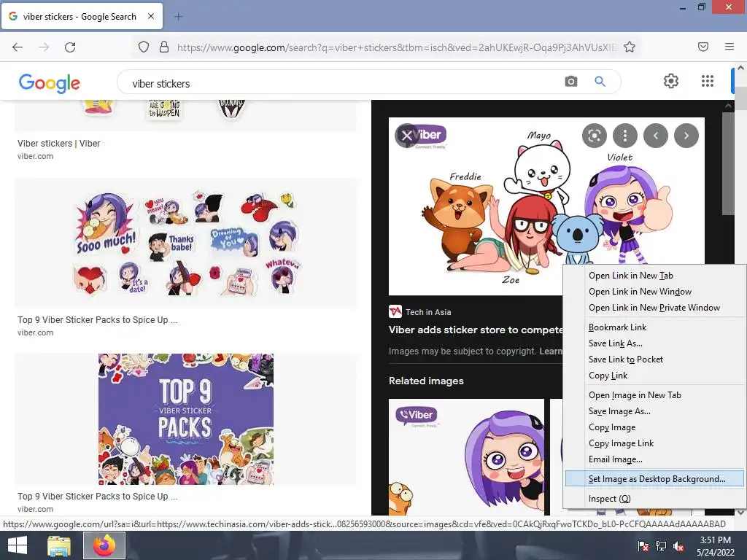This screenshot has width=747, height=560.
Task: Click the Tech in Asia source link
Action: click(428, 312)
